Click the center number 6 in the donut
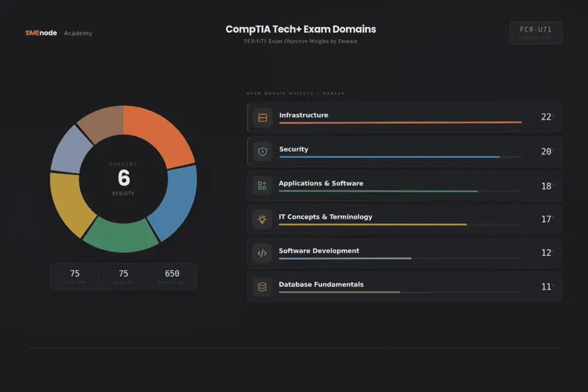Image resolution: width=588 pixels, height=392 pixels. (123, 179)
